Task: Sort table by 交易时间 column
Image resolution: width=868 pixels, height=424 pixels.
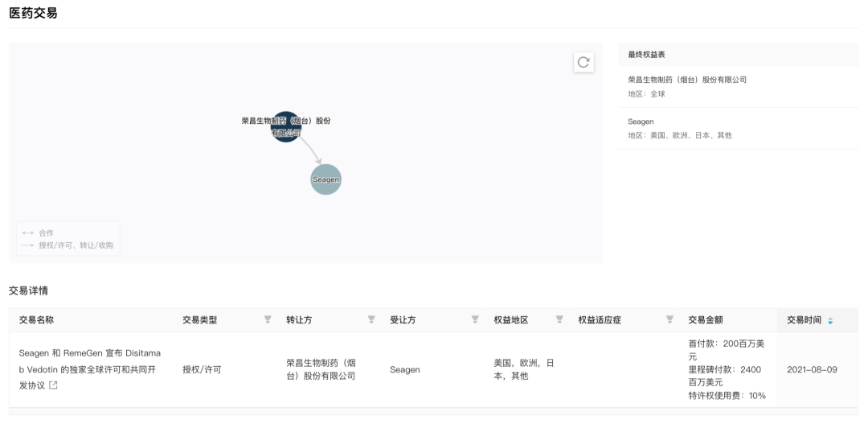Action: pos(829,320)
